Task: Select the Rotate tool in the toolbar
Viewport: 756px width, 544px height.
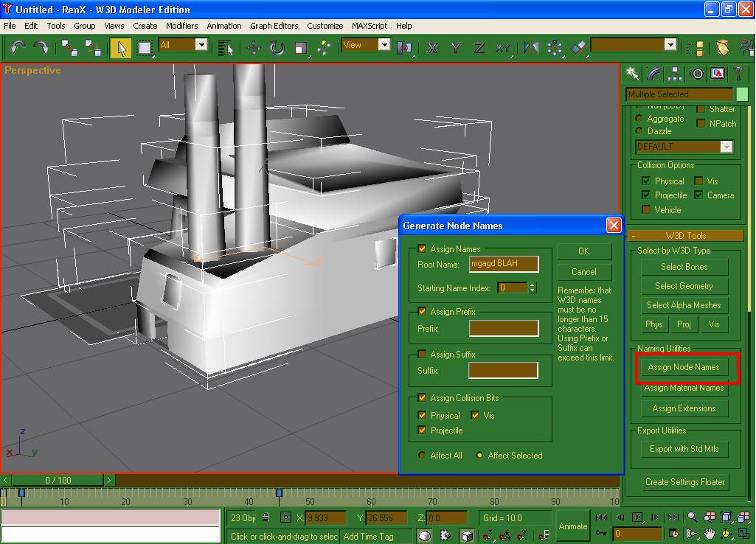Action: pos(277,48)
